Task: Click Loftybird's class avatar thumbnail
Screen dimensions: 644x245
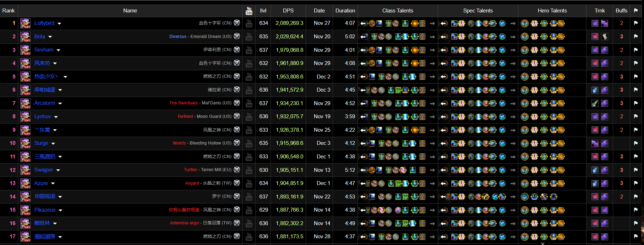Action: pos(25,23)
